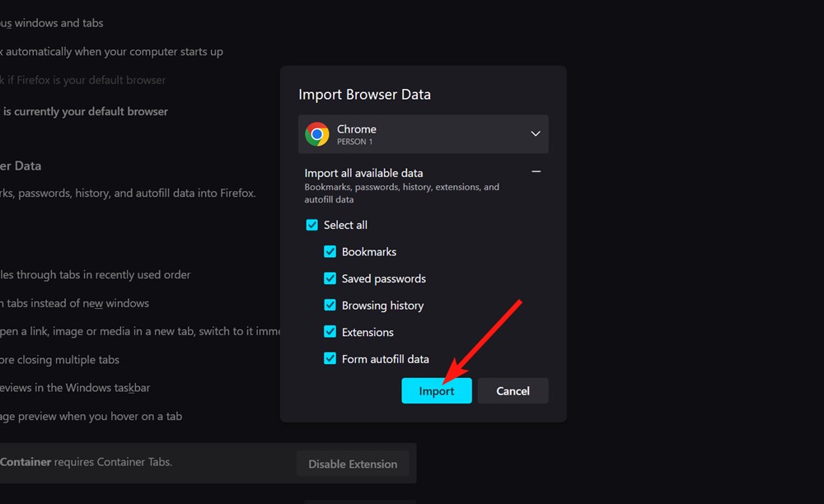Screen dimensions: 824x504
Task: Click the Browsing history label
Action: 382,306
